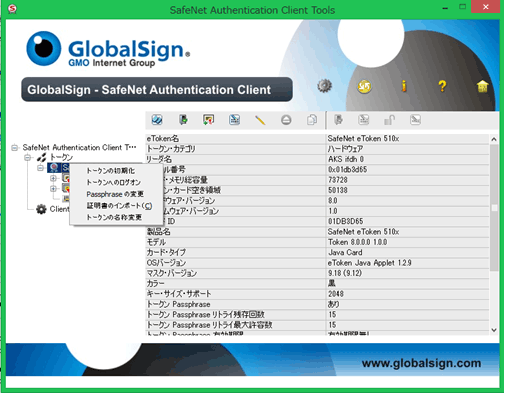Screen dimensions: 505x394
Task: Click the Import Certificate toolbar icon
Action: pyautogui.click(x=209, y=120)
